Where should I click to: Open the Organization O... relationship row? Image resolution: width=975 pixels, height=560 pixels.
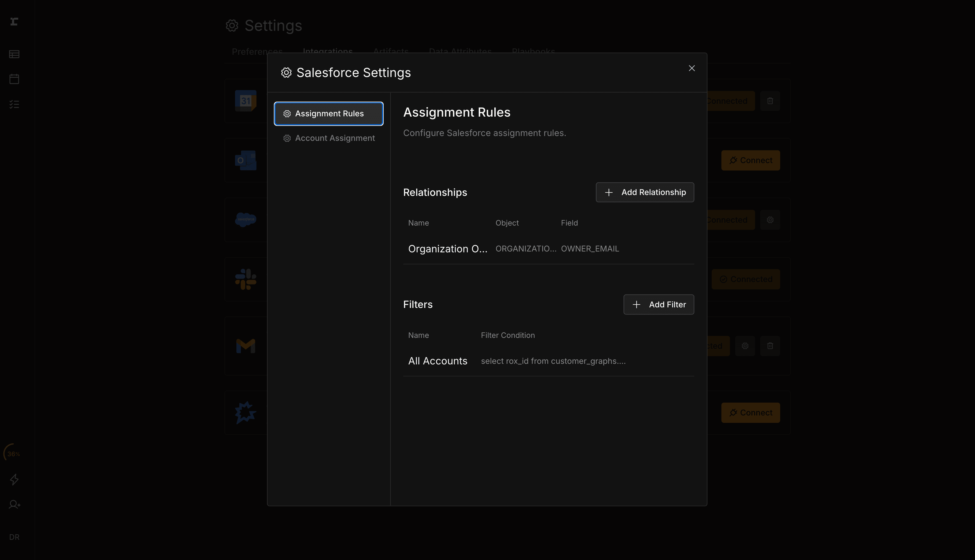(x=447, y=249)
